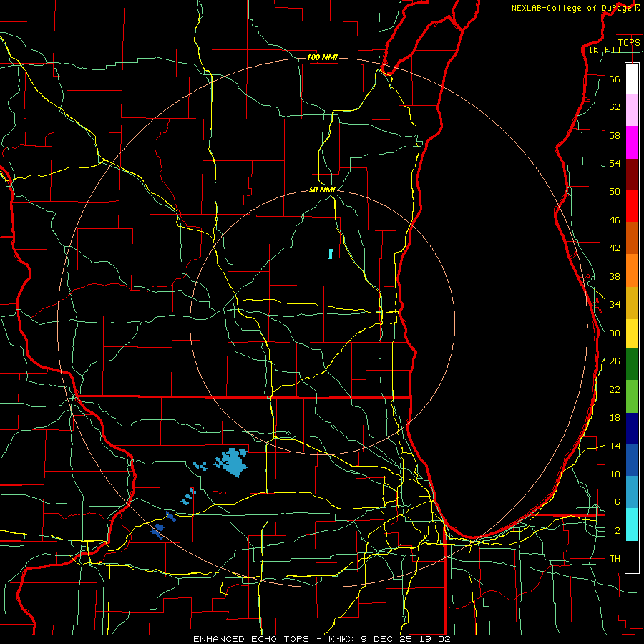
Task: Select the dark green legend swatch
Action: click(632, 364)
